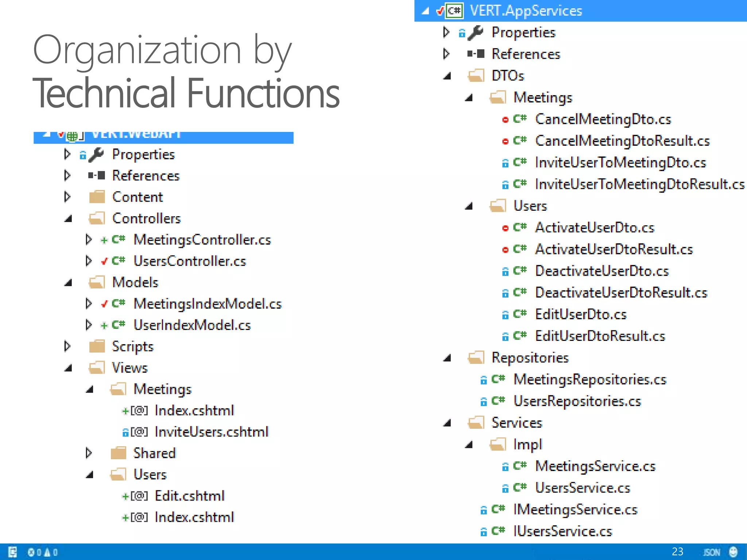Image resolution: width=747 pixels, height=560 pixels.
Task: Click the C# icon of CancelMeetingDto.cs
Action: (520, 118)
